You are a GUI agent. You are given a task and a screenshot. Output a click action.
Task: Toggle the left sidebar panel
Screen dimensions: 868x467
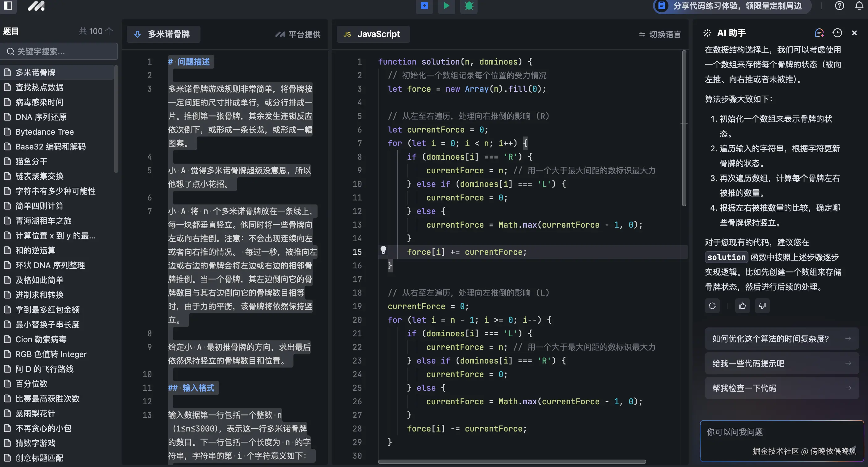pos(8,6)
